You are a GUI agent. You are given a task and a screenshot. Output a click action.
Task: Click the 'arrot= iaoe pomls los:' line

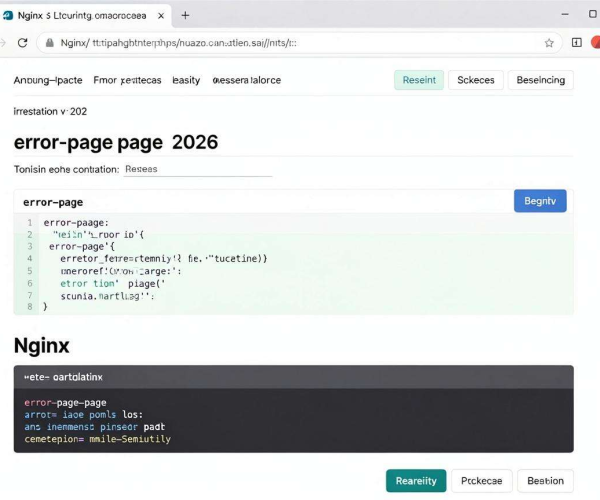click(x=83, y=415)
